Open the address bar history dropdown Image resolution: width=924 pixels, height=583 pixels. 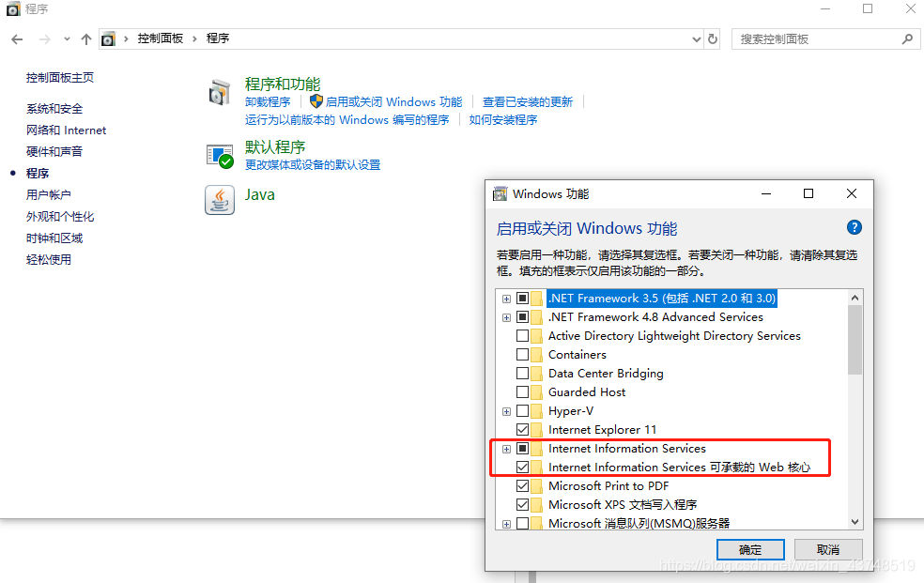tap(697, 39)
